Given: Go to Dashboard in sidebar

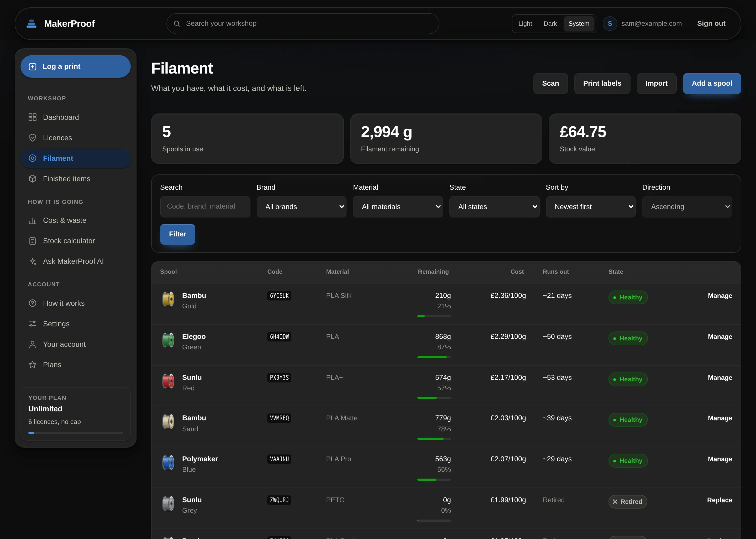Looking at the screenshot, I should point(76,117).
